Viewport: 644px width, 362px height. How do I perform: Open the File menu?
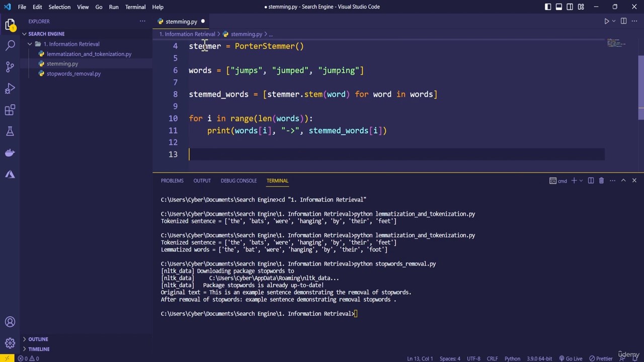22,7
